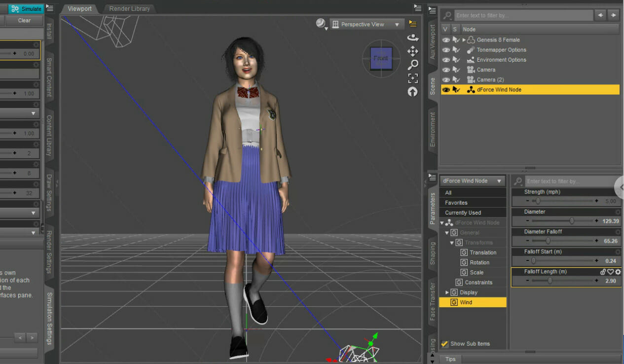624x364 pixels.
Task: Select All property filter
Action: [473, 193]
